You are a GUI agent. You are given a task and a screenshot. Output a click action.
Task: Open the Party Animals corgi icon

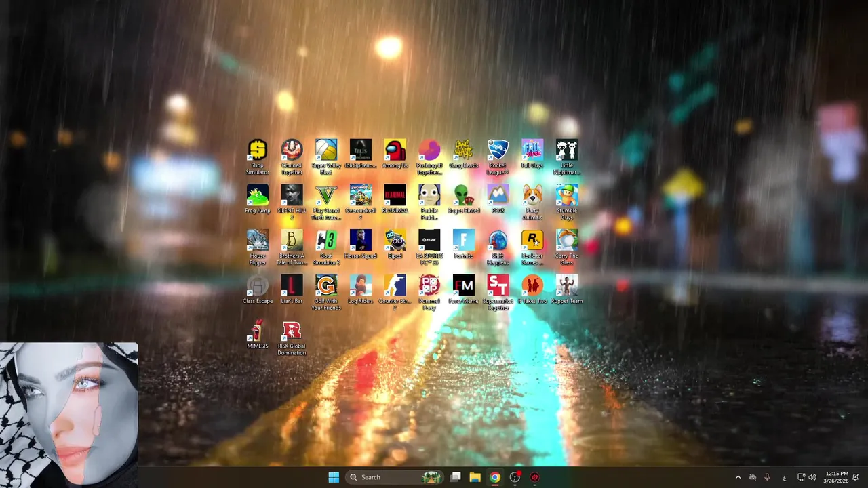coord(532,195)
